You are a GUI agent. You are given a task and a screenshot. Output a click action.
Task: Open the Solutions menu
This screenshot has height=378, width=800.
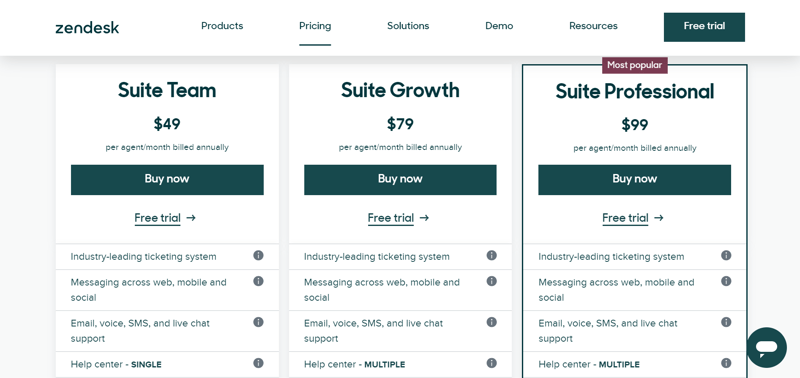408,26
